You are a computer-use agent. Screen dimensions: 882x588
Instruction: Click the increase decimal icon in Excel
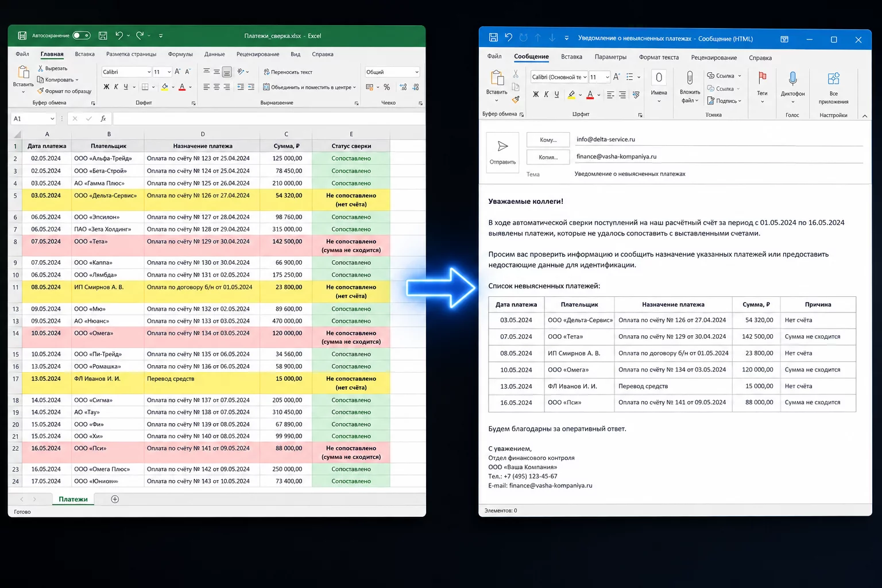(403, 87)
